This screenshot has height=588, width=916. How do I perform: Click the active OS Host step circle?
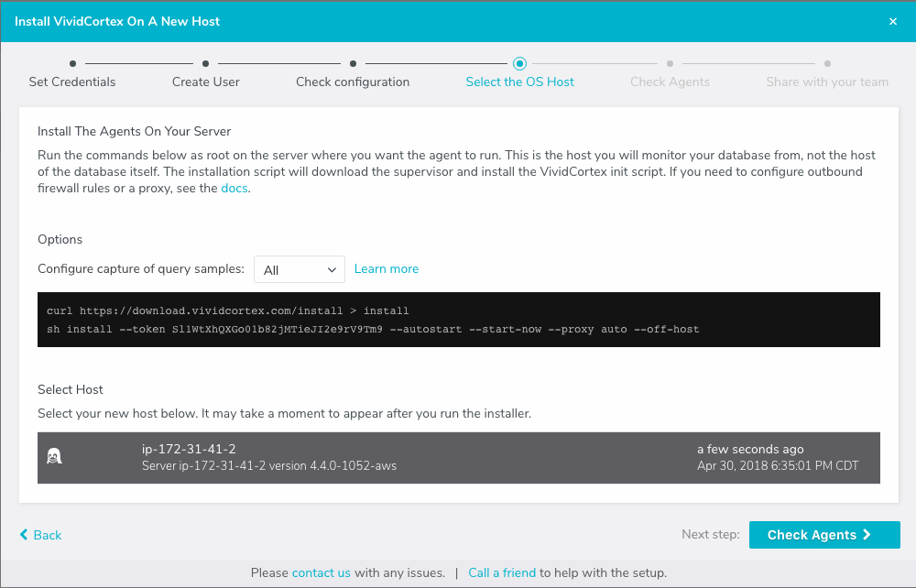pos(519,63)
